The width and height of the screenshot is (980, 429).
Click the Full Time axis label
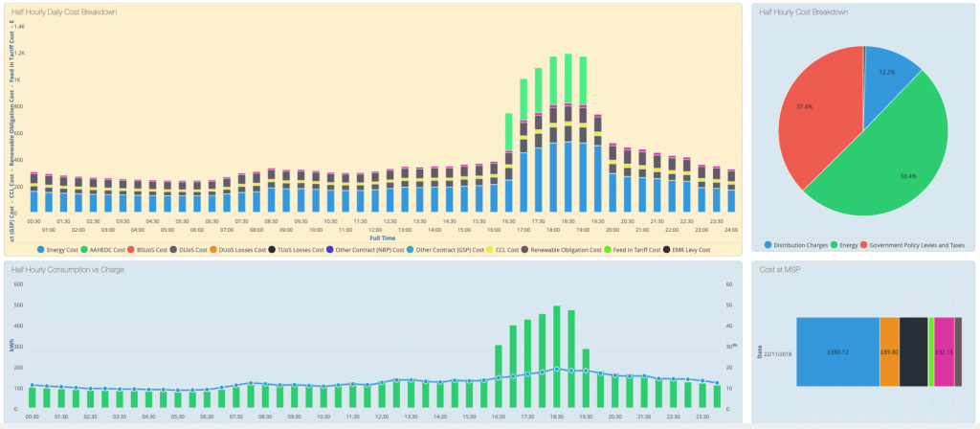tap(382, 238)
